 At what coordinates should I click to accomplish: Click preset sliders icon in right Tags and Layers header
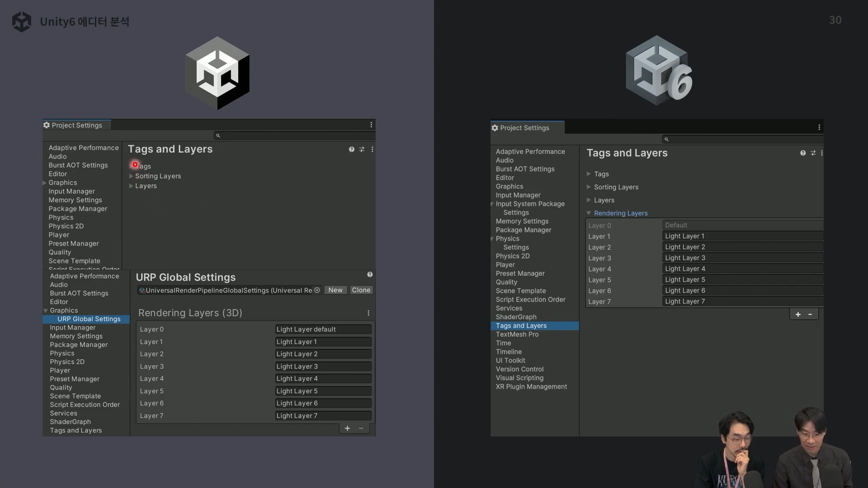click(813, 153)
